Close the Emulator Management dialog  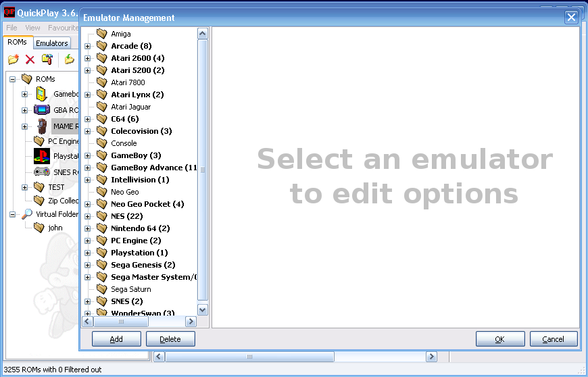[x=571, y=18]
